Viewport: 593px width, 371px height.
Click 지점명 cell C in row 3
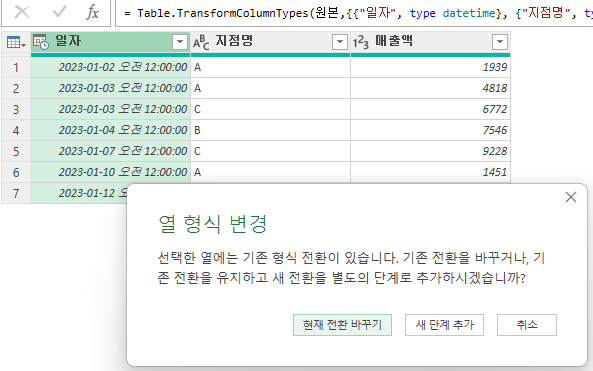pyautogui.click(x=270, y=109)
